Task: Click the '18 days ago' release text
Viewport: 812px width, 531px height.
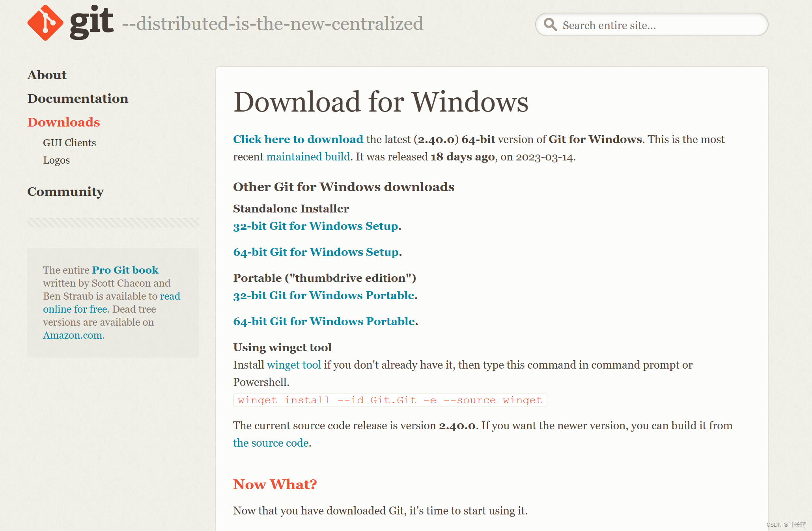Action: [x=463, y=157]
